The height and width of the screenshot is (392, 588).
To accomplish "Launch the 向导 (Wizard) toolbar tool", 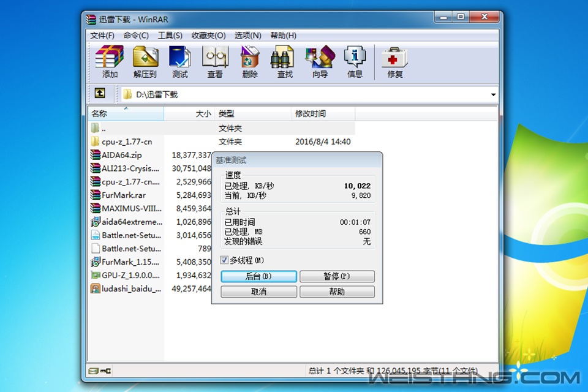I will [x=320, y=62].
